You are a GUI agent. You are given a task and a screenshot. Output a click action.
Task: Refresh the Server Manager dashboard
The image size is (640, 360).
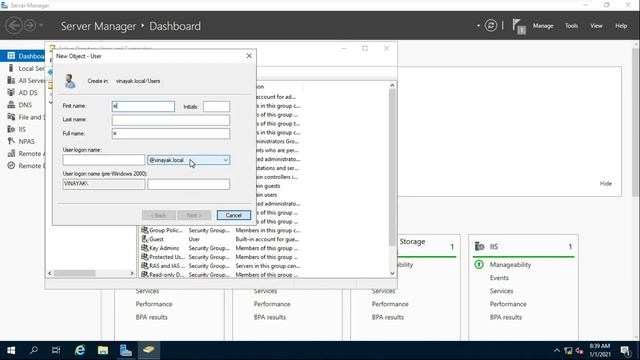491,26
